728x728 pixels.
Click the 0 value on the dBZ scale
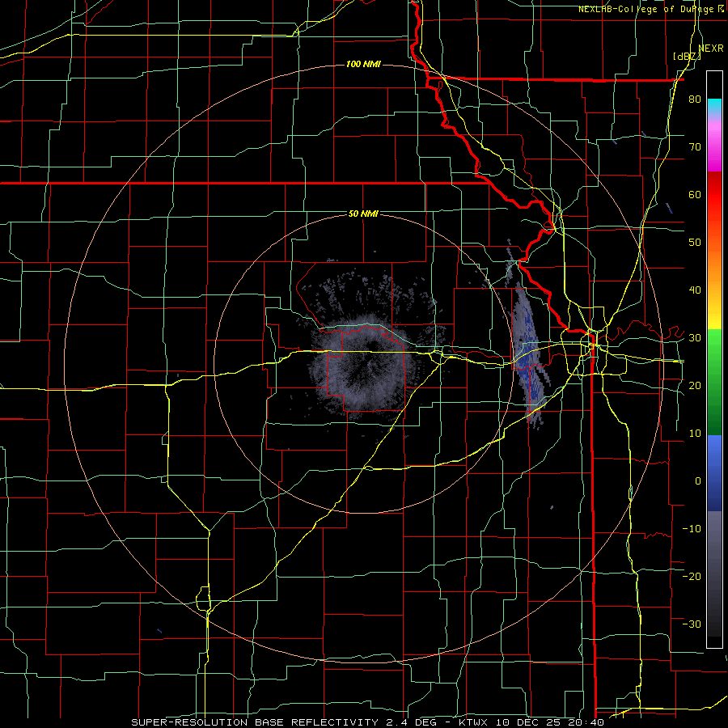(x=698, y=481)
